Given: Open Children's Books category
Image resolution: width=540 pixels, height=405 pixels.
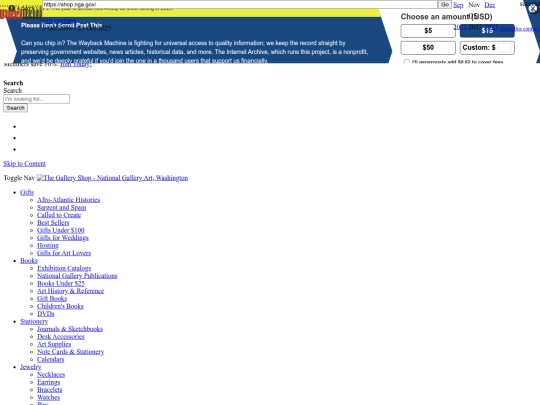Looking at the screenshot, I should (x=60, y=306).
